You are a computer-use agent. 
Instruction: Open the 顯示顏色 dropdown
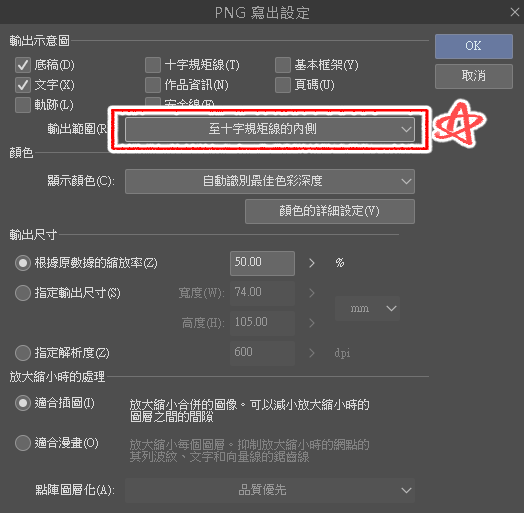pos(270,181)
